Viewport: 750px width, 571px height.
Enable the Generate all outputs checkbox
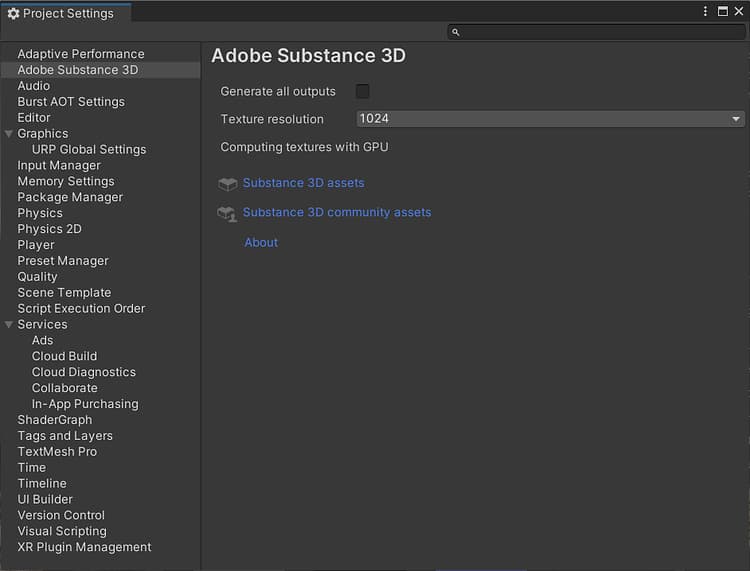[363, 91]
